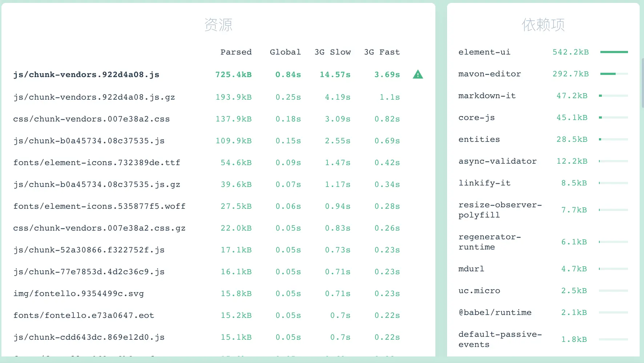Select the async-validator dependency name
Screen dimensions: 644x363
(x=498, y=161)
